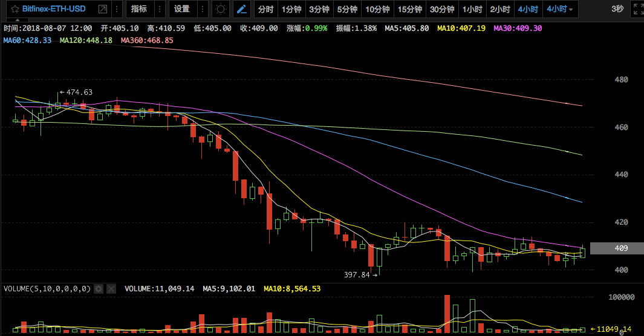Click the volume MA10:8,564.53 readout
The width and height of the screenshot is (644, 336).
[x=292, y=289]
